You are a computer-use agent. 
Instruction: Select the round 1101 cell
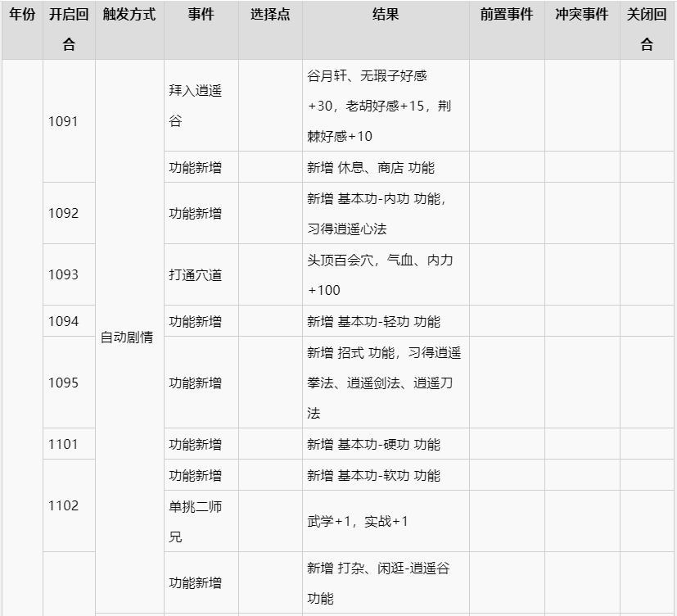(64, 444)
